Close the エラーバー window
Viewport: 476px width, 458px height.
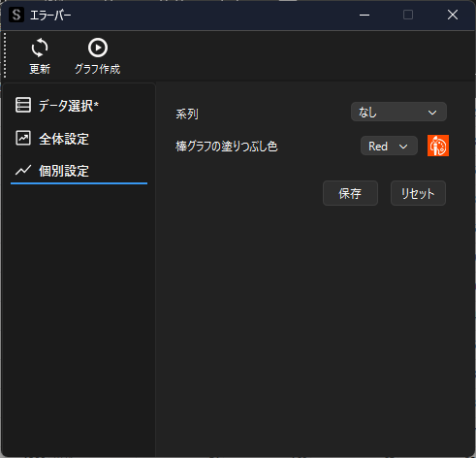tap(453, 15)
